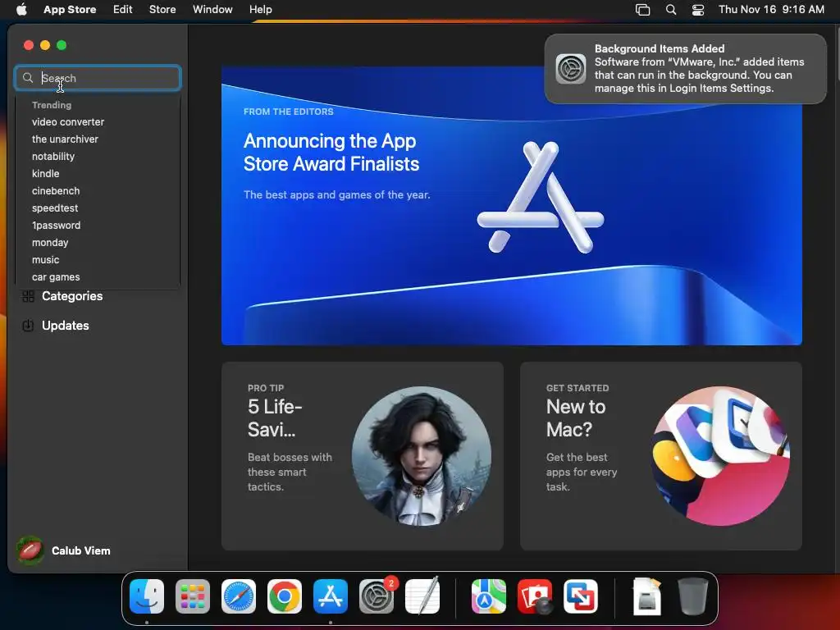This screenshot has width=840, height=630.
Task: Open the App Store Award Finalists banner
Action: 512,206
